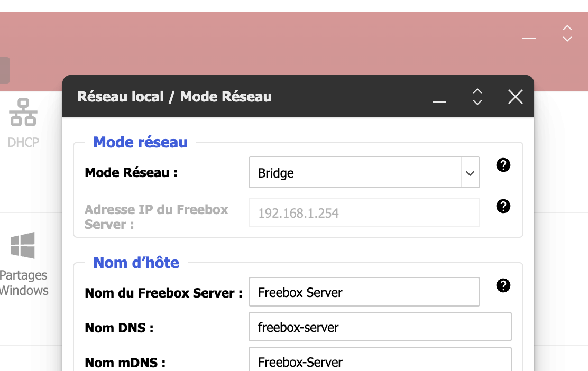Click the Nom d'hôte section heading
Viewport: 588px width, 371px height.
click(x=136, y=263)
